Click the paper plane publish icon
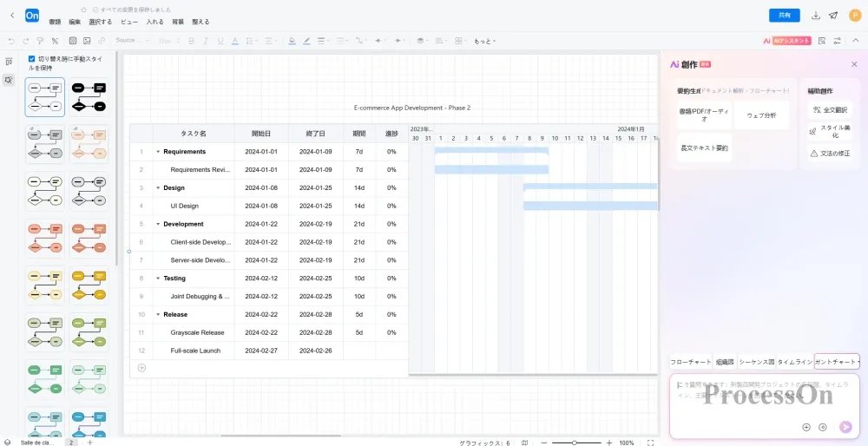This screenshot has height=446, width=868. [833, 16]
